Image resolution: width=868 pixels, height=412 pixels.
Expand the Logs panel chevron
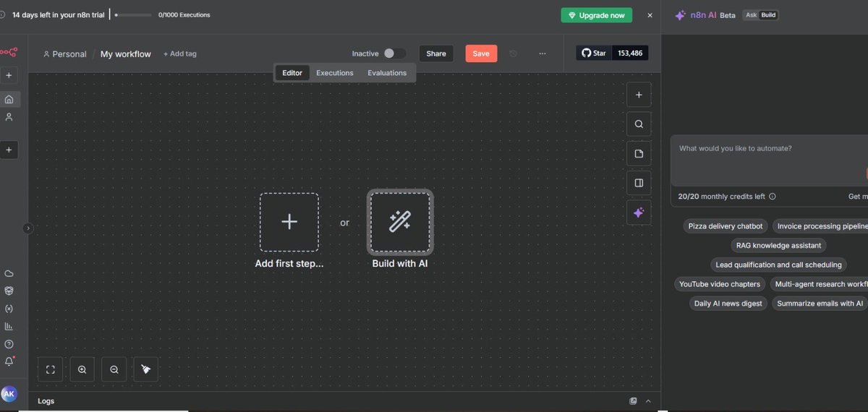coord(648,401)
